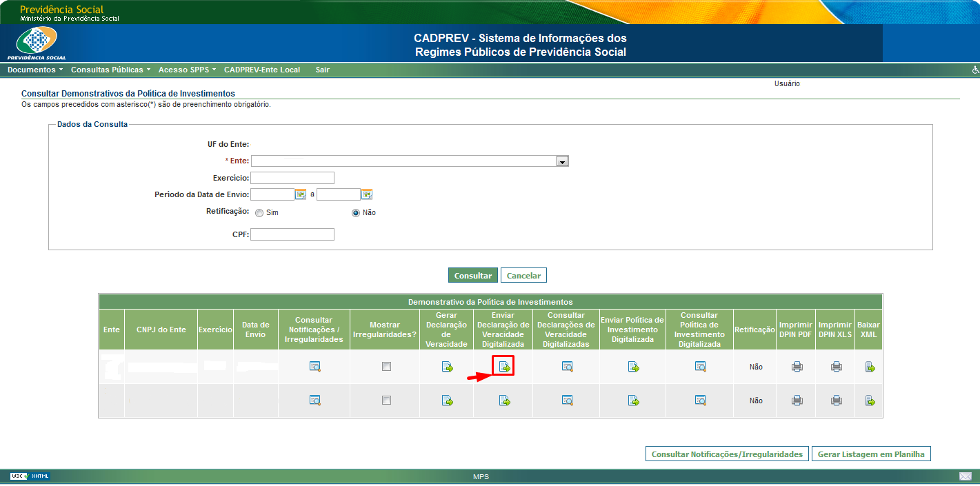The height and width of the screenshot is (486, 980).
Task: Click Gerar Listagem em Planilha button
Action: point(871,454)
